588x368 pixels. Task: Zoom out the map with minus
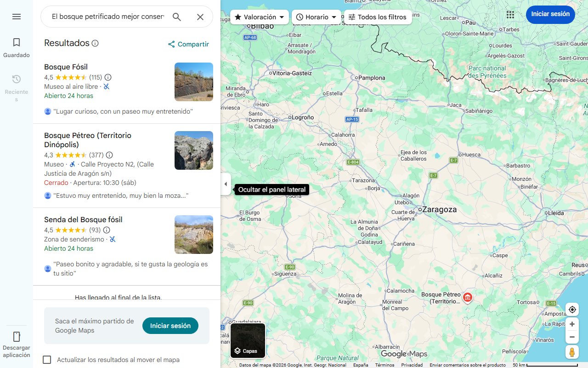[x=572, y=337]
